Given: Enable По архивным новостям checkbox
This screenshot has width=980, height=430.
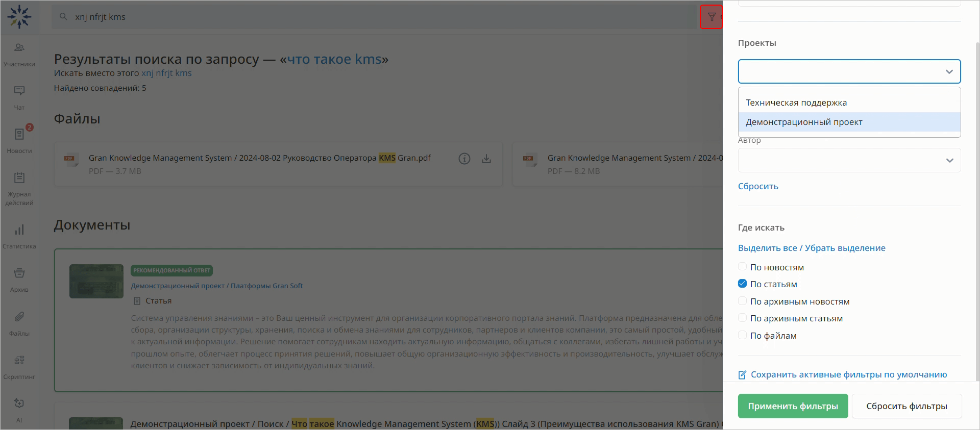Looking at the screenshot, I should [x=742, y=301].
